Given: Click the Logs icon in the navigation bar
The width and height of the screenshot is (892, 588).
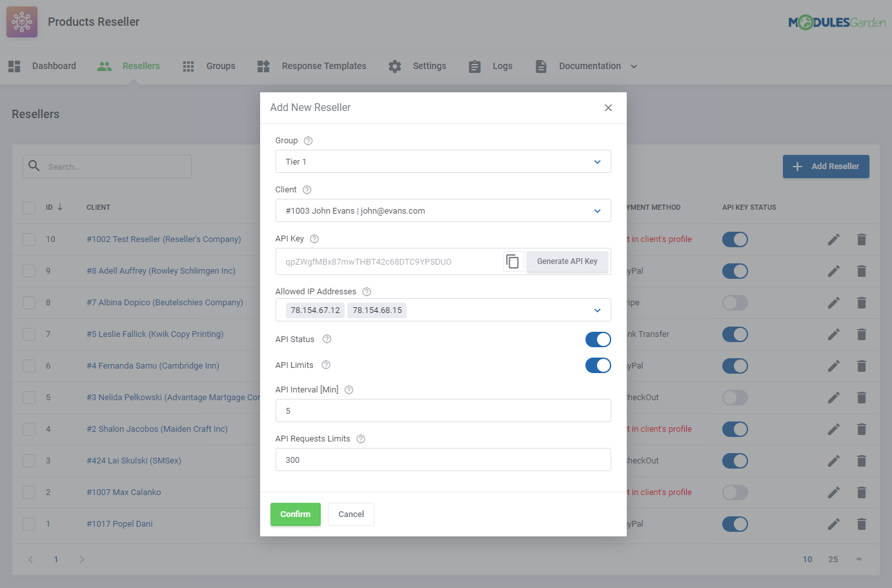Looking at the screenshot, I should click(474, 65).
